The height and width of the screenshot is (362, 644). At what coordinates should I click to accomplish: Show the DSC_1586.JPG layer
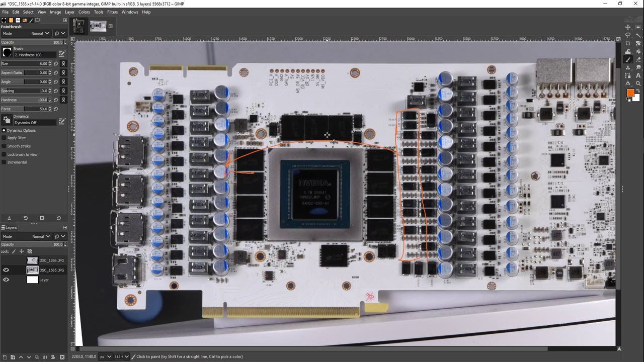pos(6,260)
